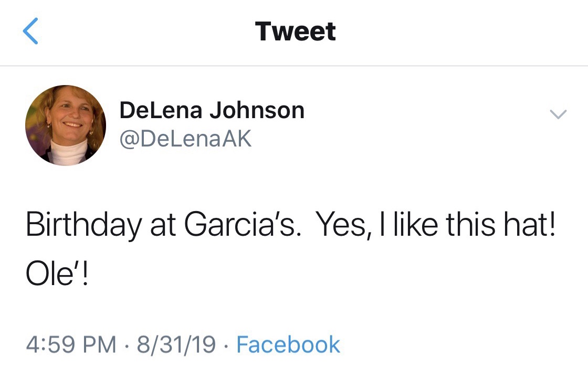Select the word Birthday in the tweet
The image size is (588, 367).
point(83,226)
